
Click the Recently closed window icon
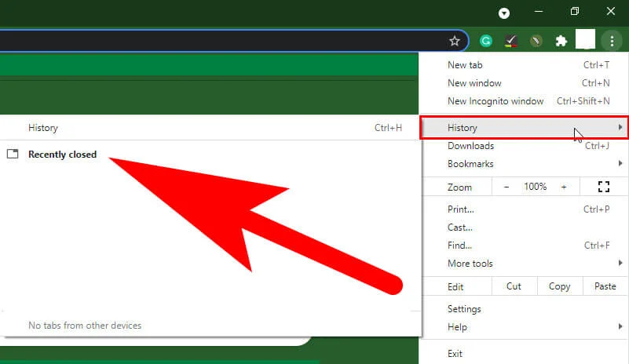point(13,154)
